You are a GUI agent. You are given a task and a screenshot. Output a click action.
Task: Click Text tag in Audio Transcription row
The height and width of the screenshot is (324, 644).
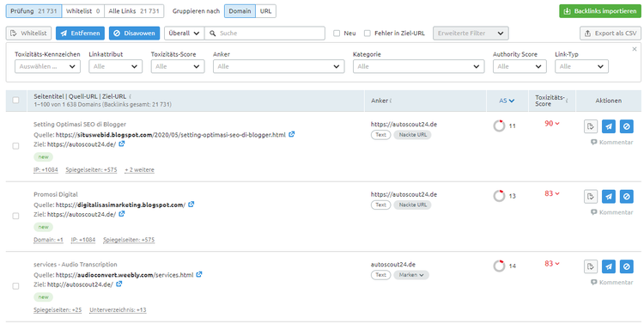coord(380,275)
